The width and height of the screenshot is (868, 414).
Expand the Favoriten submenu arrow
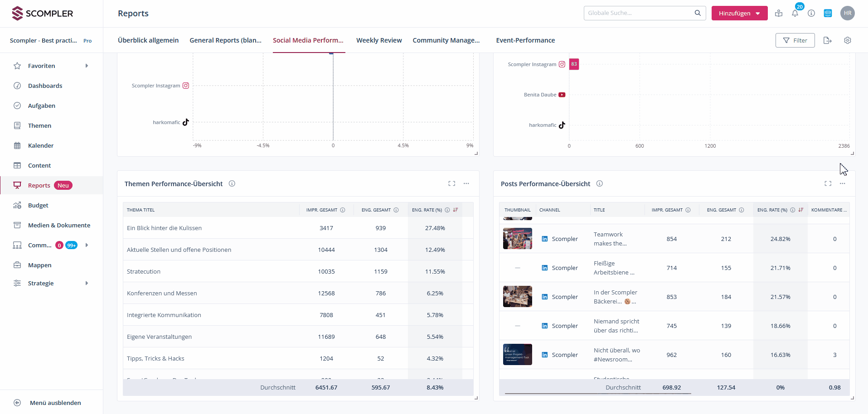[x=87, y=66]
